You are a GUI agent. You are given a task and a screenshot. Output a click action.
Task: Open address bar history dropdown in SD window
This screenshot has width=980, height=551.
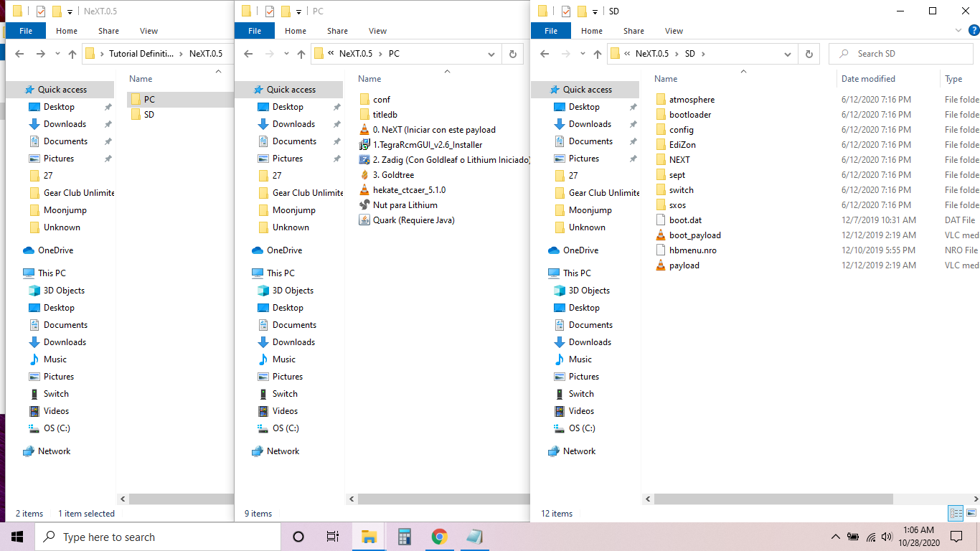[788, 54]
